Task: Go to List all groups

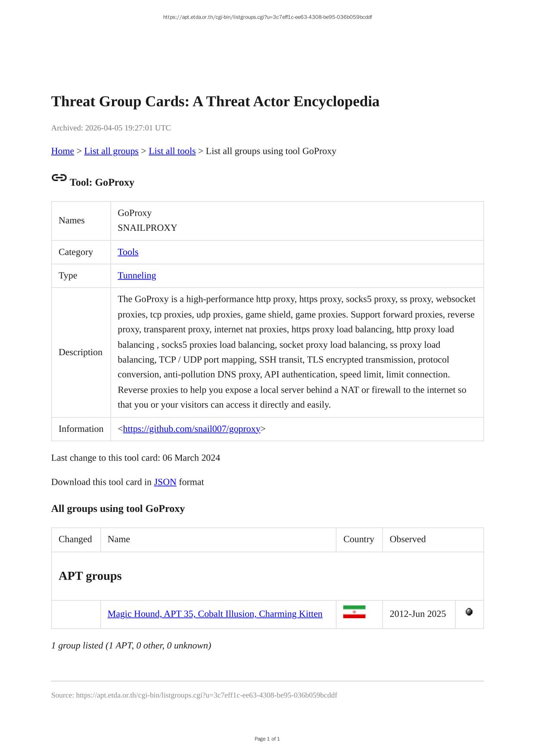Action: [x=111, y=151]
